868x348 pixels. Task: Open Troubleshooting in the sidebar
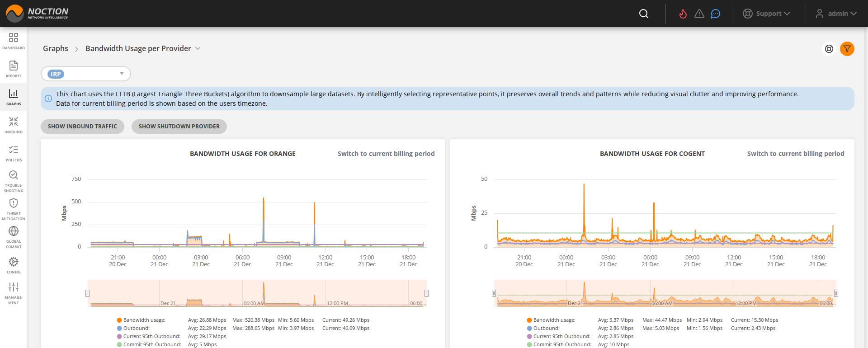point(14,181)
